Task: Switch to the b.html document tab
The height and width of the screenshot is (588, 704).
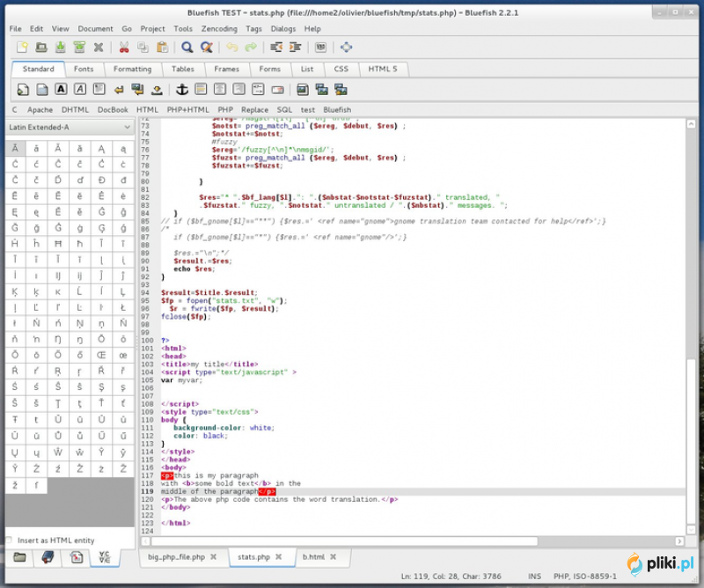Action: tap(313, 557)
